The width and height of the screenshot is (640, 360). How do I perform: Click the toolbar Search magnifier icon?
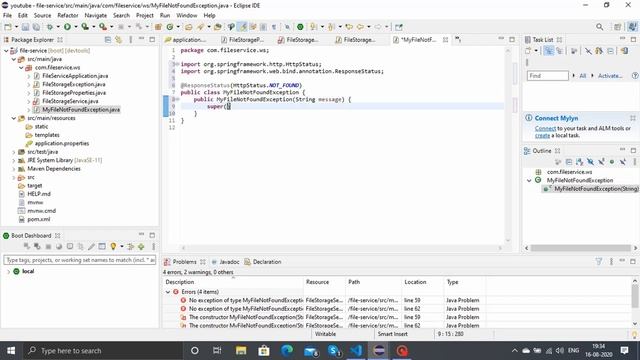click(599, 27)
